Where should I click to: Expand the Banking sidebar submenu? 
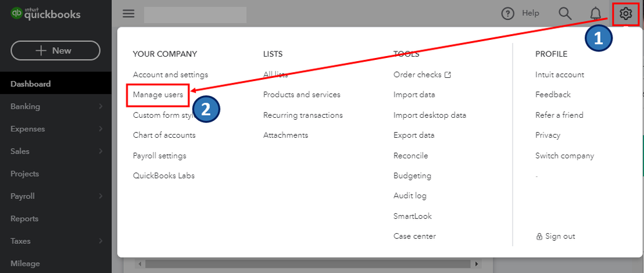[x=101, y=106]
